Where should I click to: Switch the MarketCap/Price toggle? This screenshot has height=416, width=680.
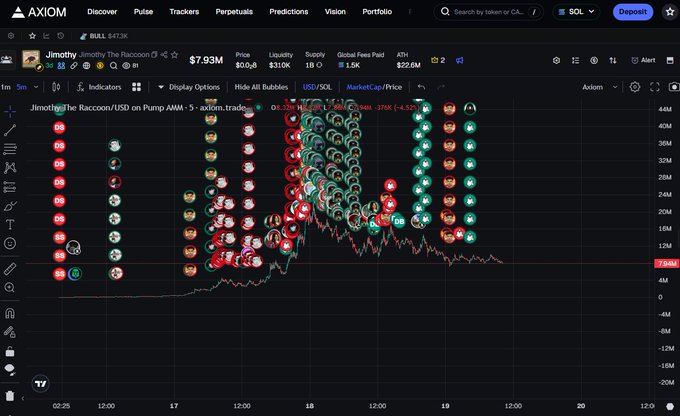pyautogui.click(x=374, y=87)
